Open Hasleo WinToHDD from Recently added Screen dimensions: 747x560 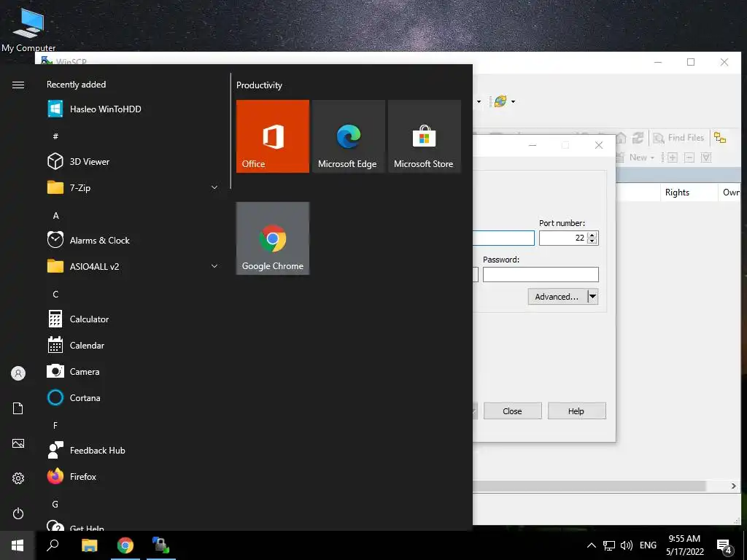133,109
